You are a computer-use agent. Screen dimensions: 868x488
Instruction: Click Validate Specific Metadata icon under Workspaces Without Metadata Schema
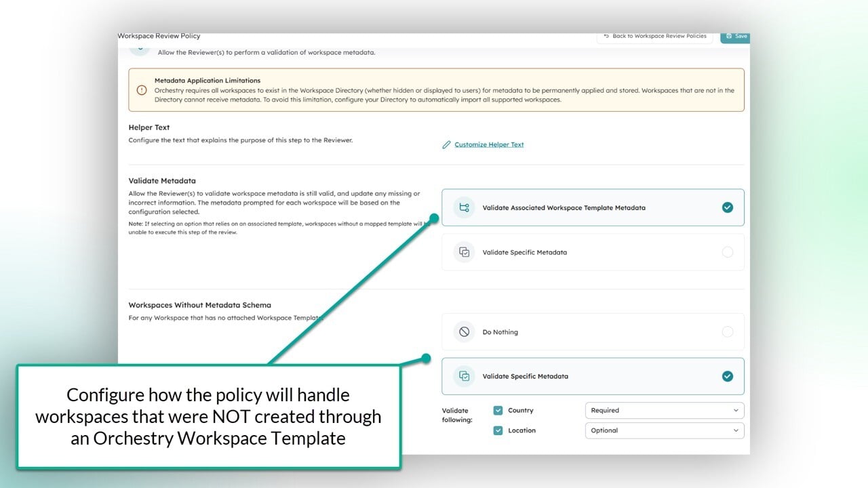click(465, 376)
